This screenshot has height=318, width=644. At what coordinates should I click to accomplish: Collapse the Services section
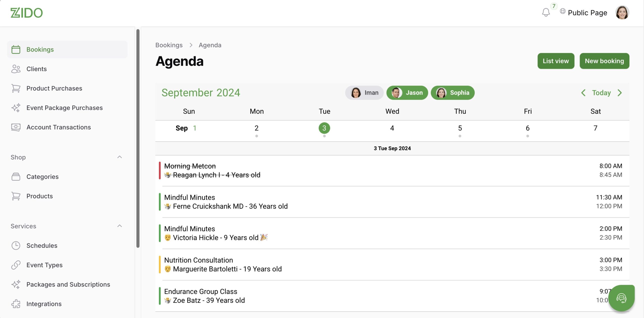(119, 226)
